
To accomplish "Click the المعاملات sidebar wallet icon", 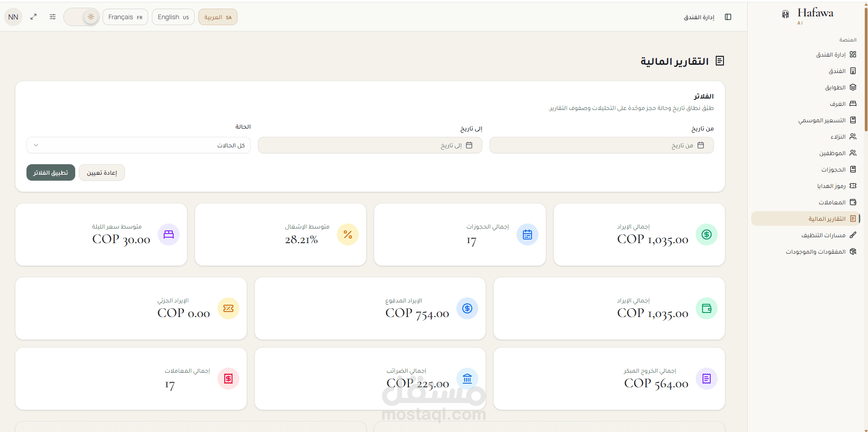I will 853,202.
